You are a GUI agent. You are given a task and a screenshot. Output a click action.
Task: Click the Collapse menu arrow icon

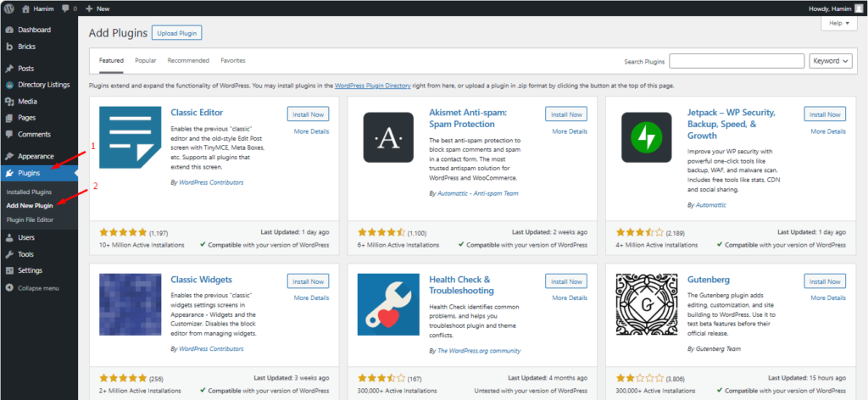(8, 288)
